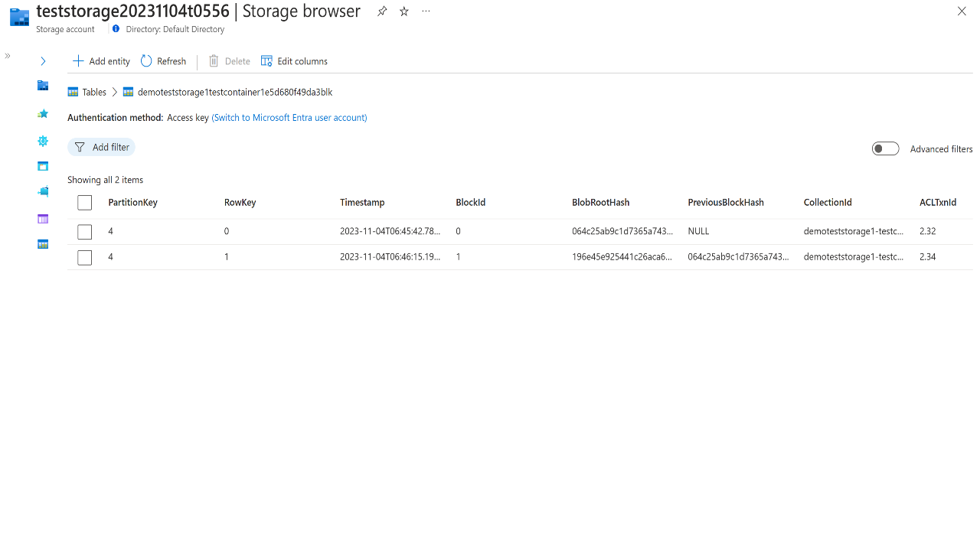Image resolution: width=980 pixels, height=551 pixels.
Task: Sort by the Timestamp column header
Action: (x=362, y=203)
